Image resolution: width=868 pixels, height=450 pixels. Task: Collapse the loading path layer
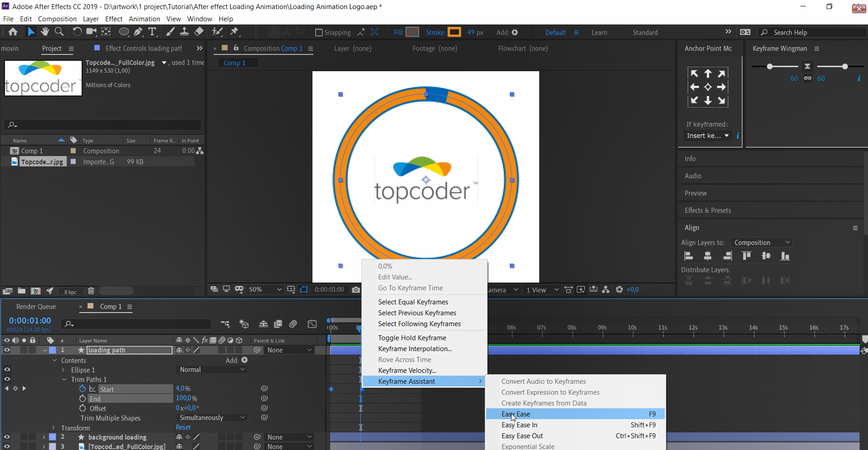click(x=45, y=350)
